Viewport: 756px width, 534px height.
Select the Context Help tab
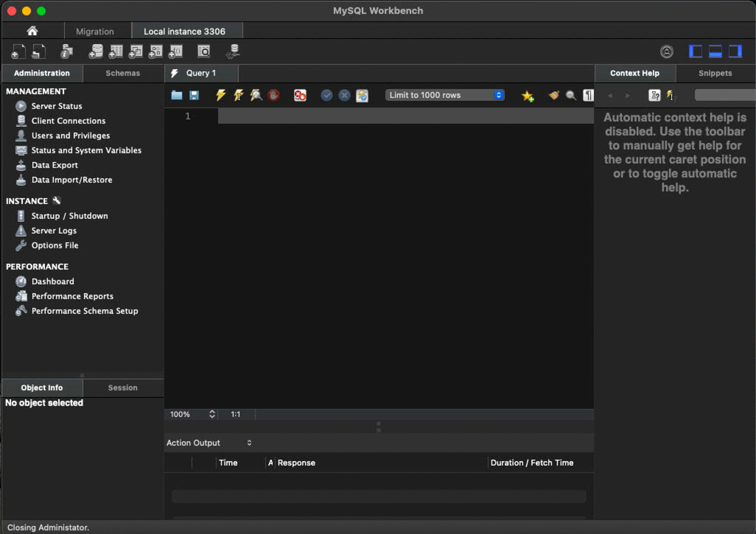pyautogui.click(x=635, y=73)
